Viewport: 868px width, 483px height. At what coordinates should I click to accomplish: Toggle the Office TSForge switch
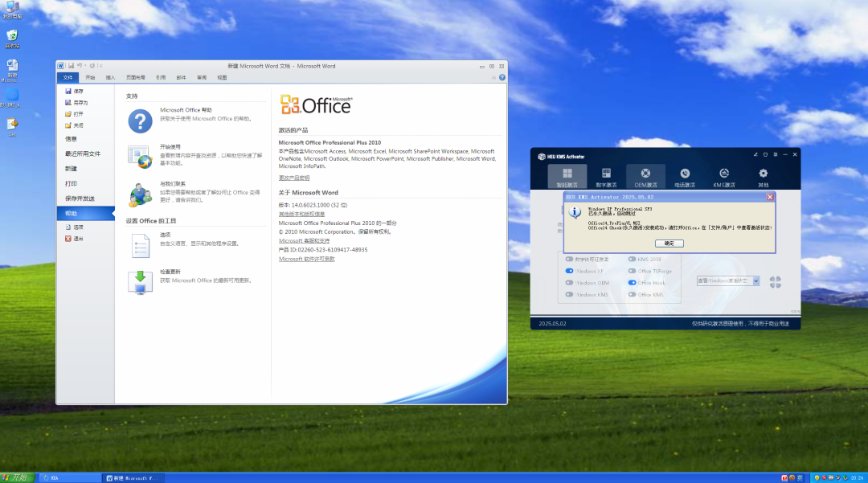pyautogui.click(x=632, y=271)
